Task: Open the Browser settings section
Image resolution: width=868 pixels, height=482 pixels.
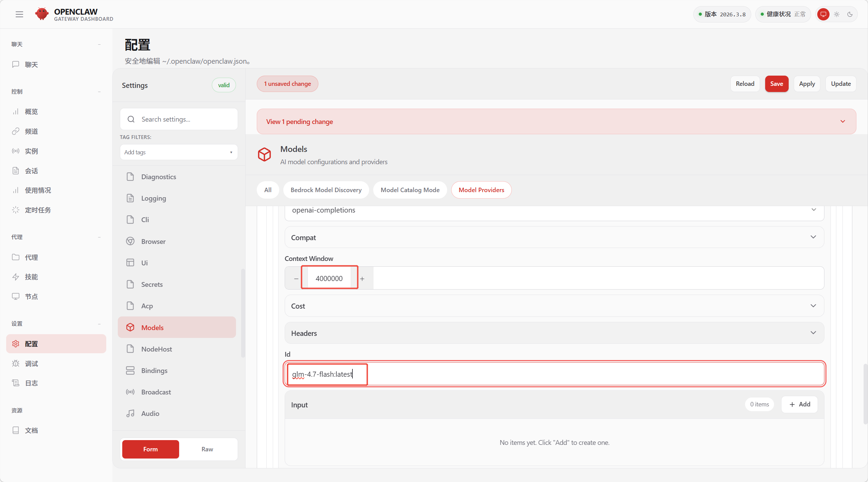Action: [x=153, y=241]
